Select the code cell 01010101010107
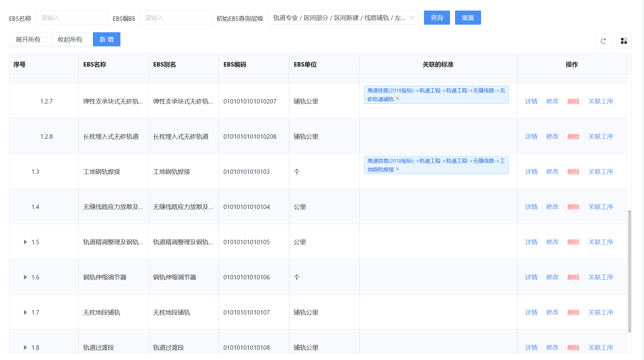 254,313
